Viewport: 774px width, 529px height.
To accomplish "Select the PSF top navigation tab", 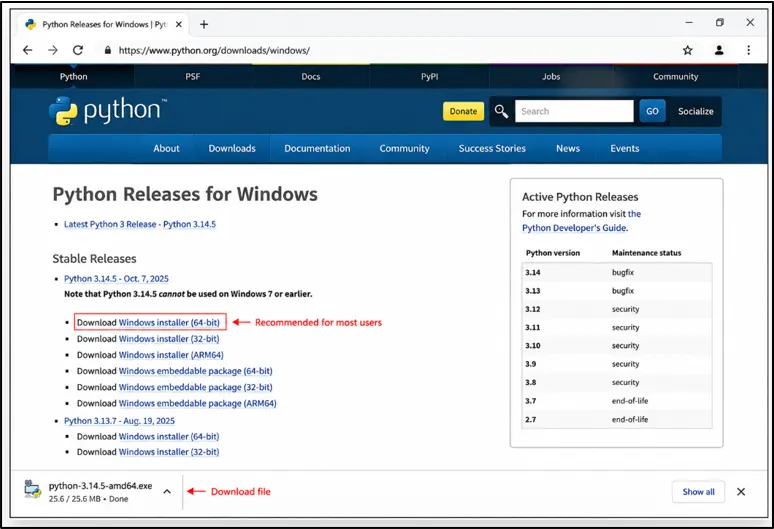I will coord(193,76).
